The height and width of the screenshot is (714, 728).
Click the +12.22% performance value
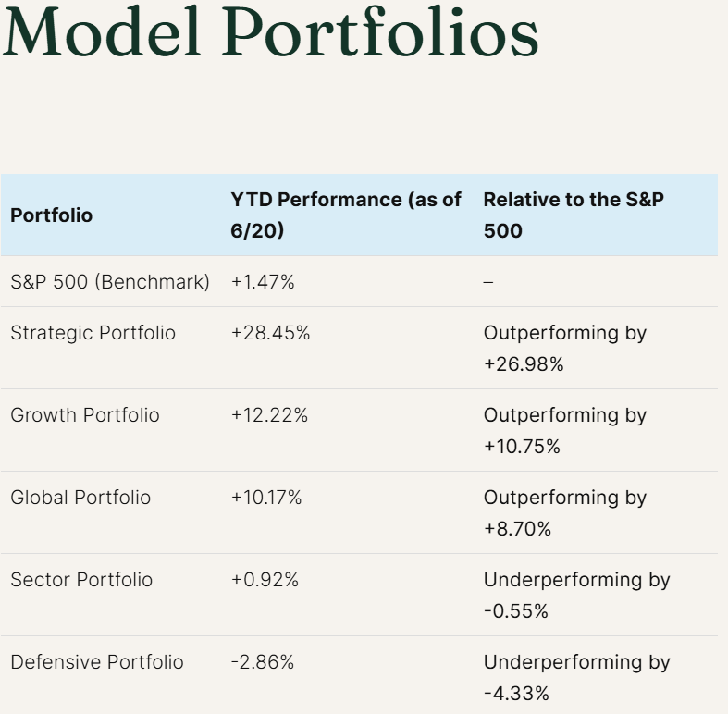(269, 415)
